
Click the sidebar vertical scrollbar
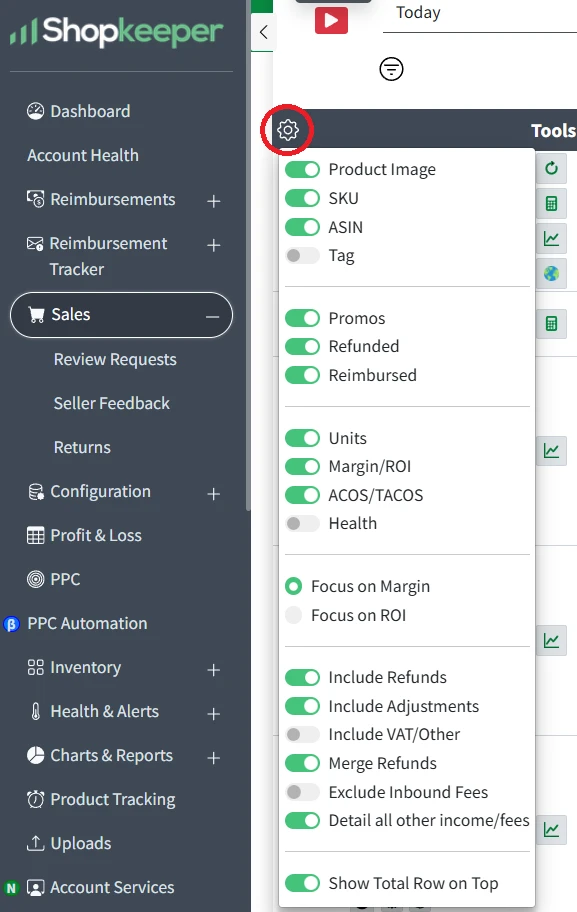pos(248,256)
